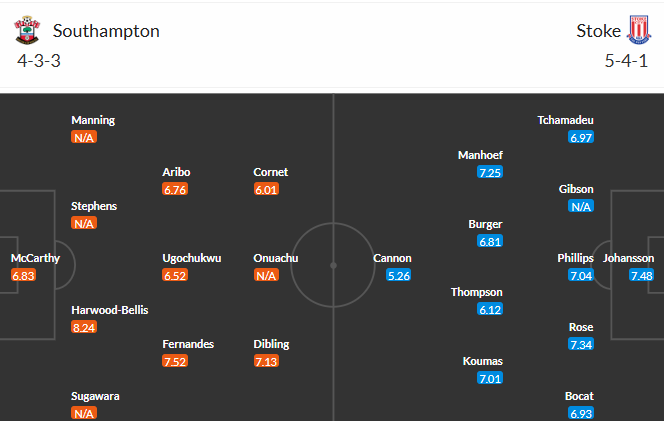664x421 pixels.
Task: Click the Stoke club crest icon
Action: click(639, 30)
